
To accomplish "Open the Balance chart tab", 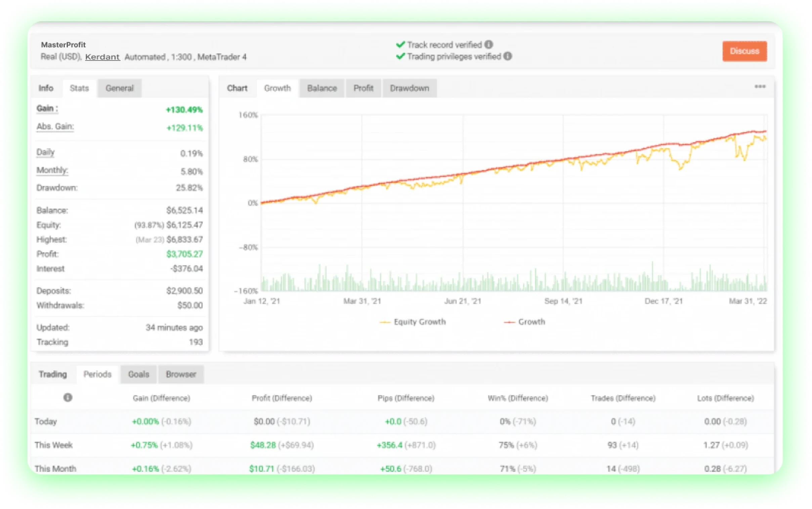I will (322, 88).
